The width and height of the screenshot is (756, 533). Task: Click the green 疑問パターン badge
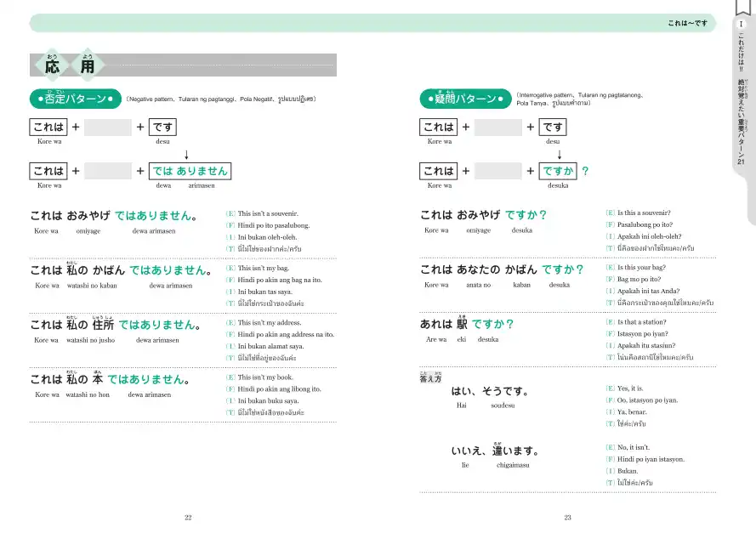pyautogui.click(x=465, y=99)
